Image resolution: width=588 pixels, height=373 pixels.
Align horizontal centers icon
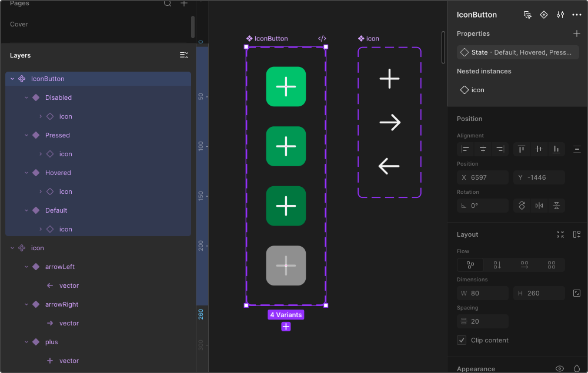(x=483, y=149)
